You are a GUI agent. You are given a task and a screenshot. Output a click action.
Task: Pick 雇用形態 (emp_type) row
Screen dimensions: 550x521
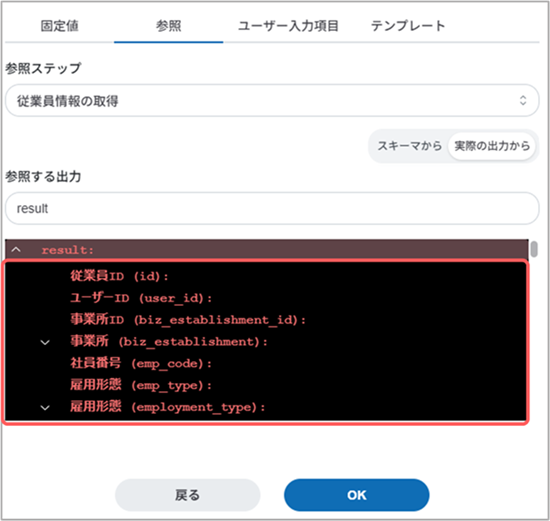[141, 385]
